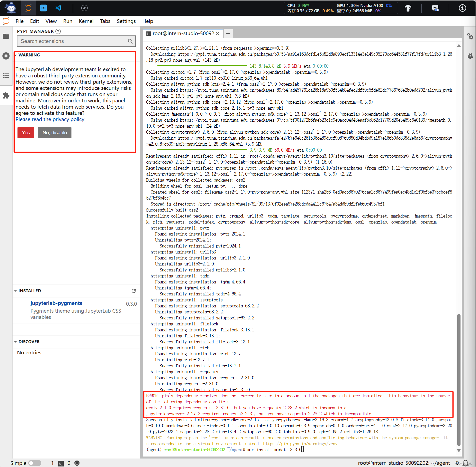Open the Edit menu

34,21
